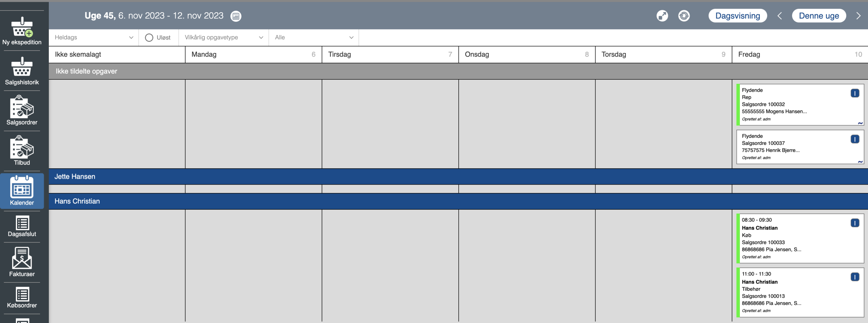Viewport: 868px width, 323px height.
Task: Jump to Denne uge
Action: pos(819,16)
